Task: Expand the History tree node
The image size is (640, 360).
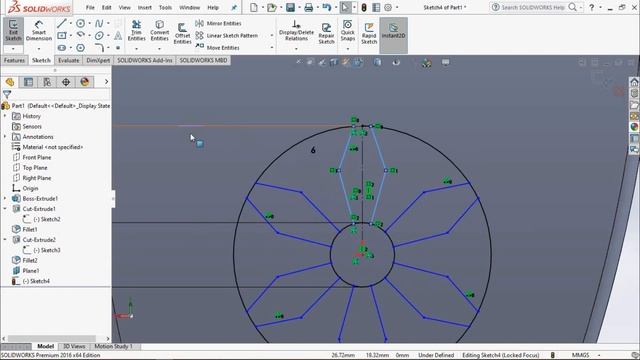Action: click(x=5, y=116)
